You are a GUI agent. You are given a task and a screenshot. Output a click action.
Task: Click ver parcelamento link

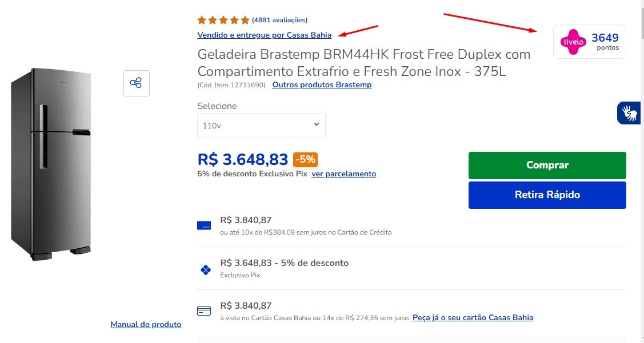click(x=344, y=174)
